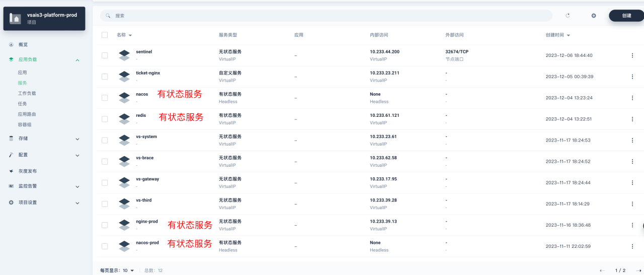Click the 概览 overview icon in the sidebar

[x=11, y=45]
